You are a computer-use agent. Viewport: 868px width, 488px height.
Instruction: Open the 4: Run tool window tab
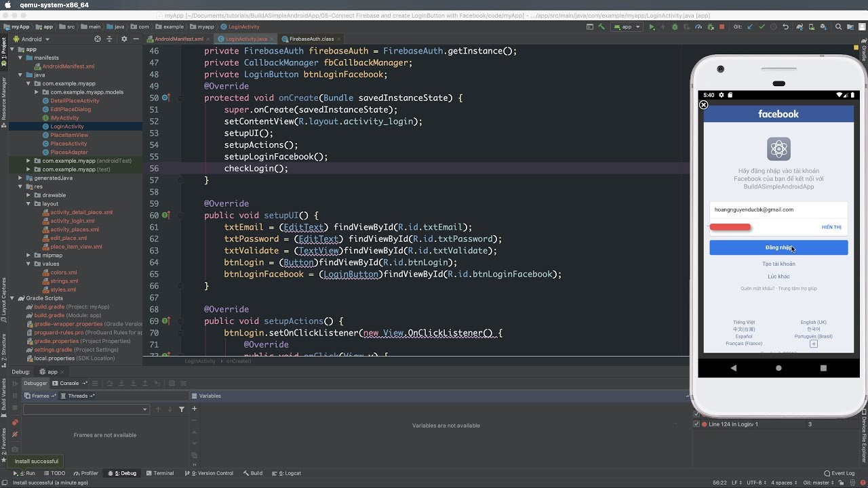[24, 473]
